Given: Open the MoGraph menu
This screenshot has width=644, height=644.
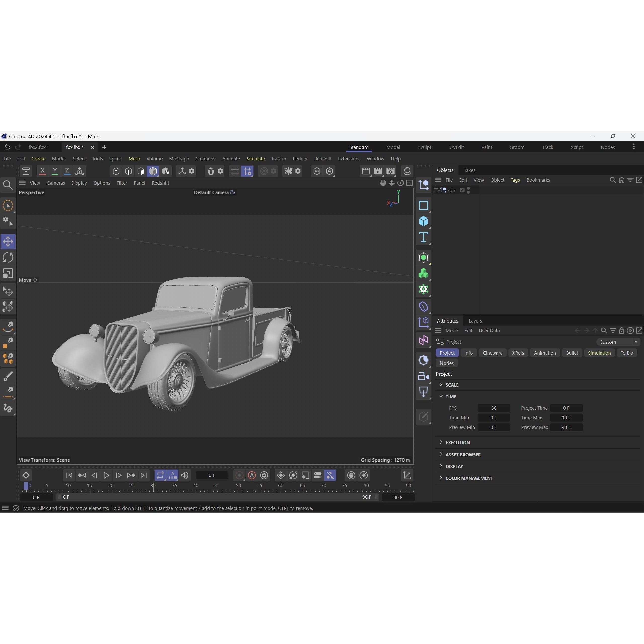Looking at the screenshot, I should 179,159.
